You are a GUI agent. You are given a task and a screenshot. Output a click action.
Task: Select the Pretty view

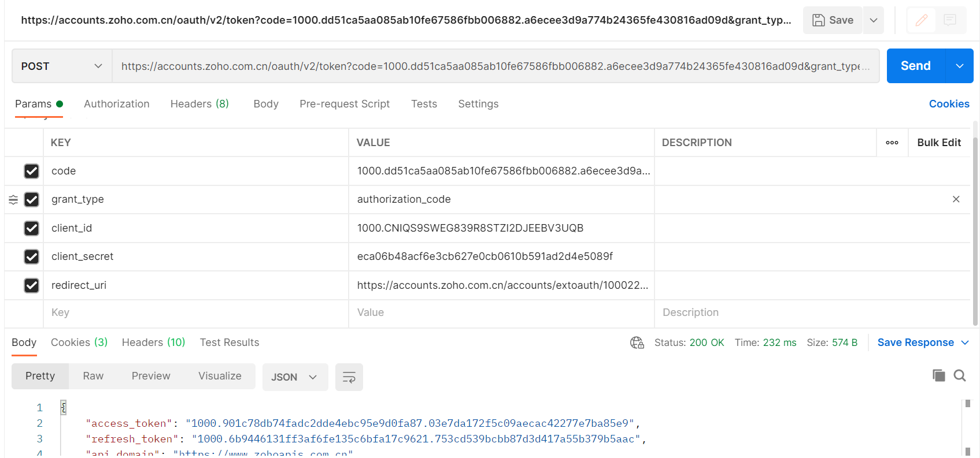coord(40,376)
